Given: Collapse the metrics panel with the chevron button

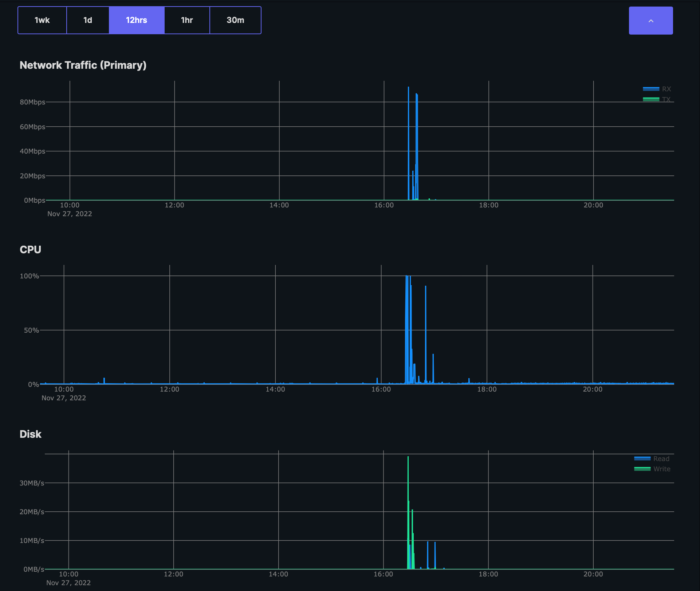Looking at the screenshot, I should point(650,21).
